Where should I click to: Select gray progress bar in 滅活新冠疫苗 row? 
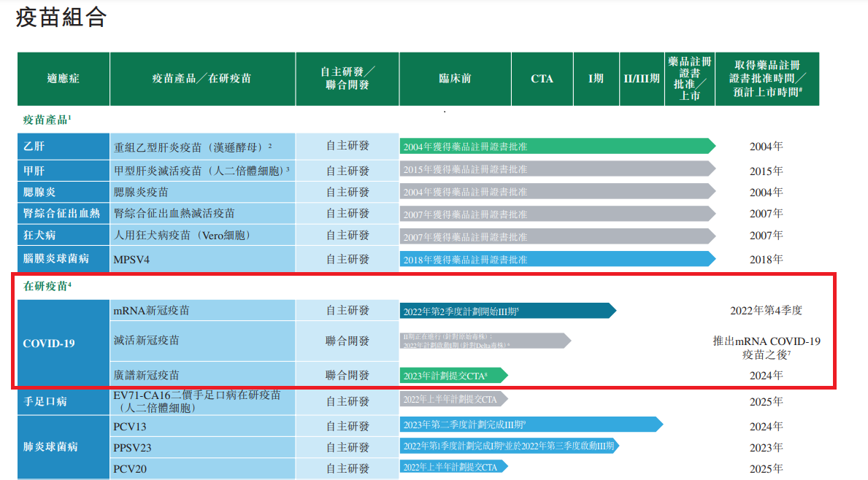pyautogui.click(x=485, y=340)
